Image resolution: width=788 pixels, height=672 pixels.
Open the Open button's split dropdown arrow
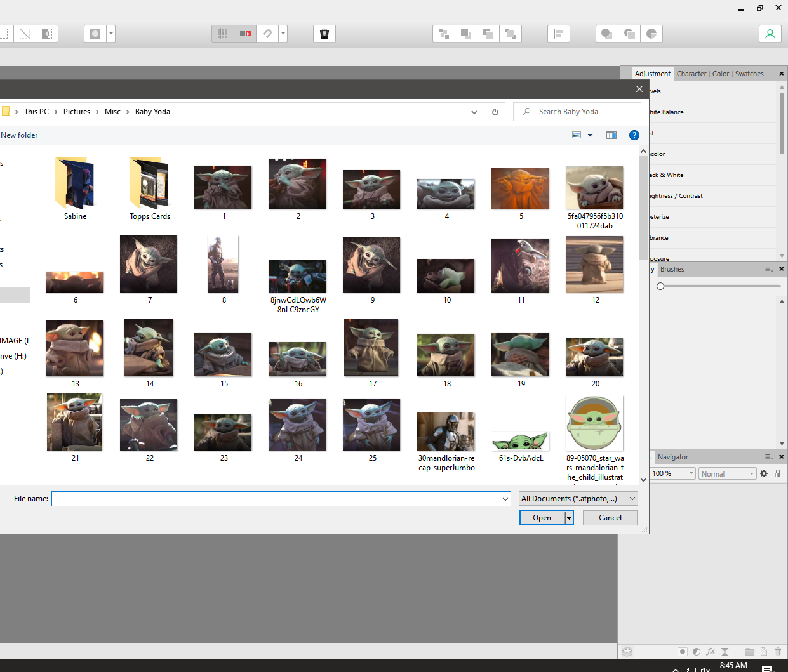[x=570, y=518]
